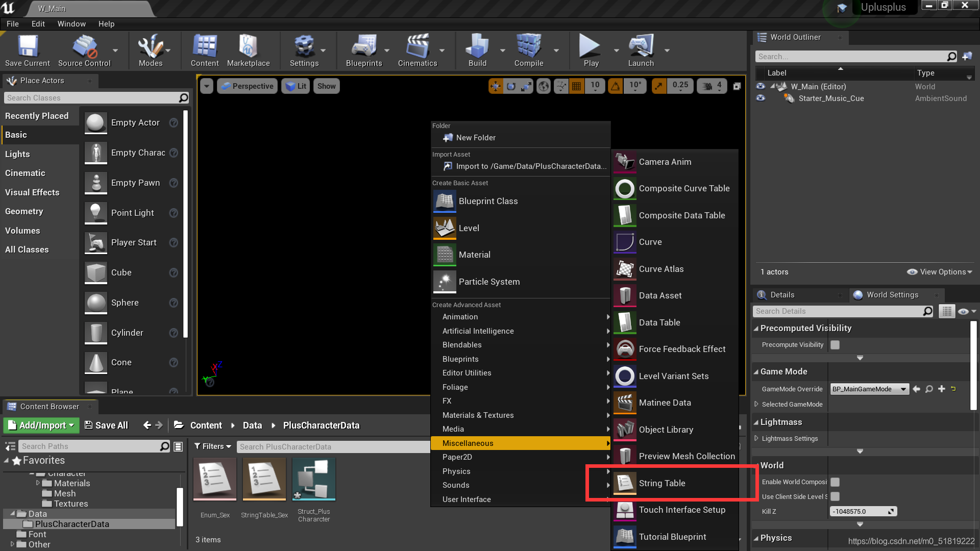Click the Save All button
Screen dimensions: 980x551
coord(106,425)
